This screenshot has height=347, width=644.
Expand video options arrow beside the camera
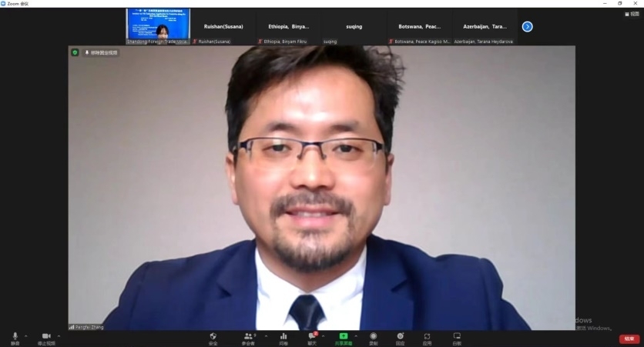pos(59,335)
